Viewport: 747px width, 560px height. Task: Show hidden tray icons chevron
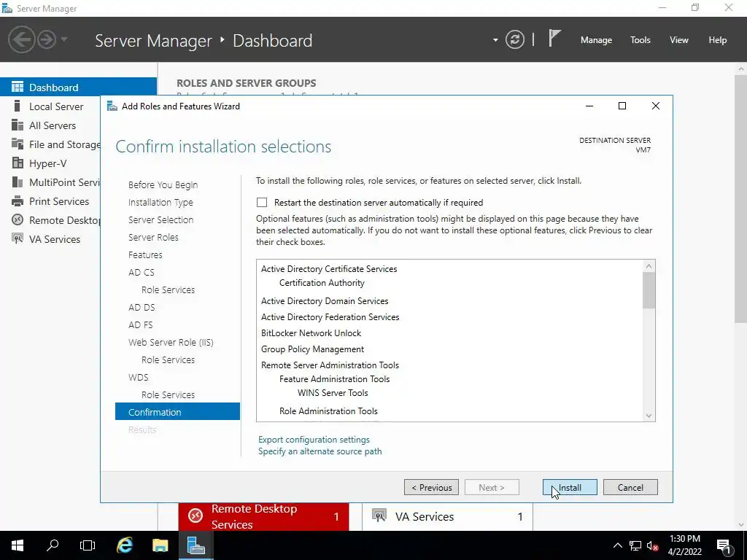point(617,545)
